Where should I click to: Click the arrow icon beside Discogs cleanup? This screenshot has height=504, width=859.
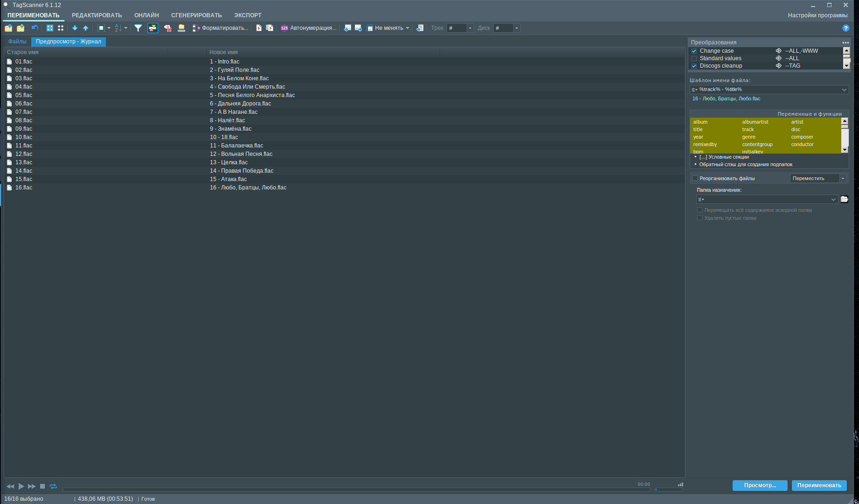click(778, 66)
